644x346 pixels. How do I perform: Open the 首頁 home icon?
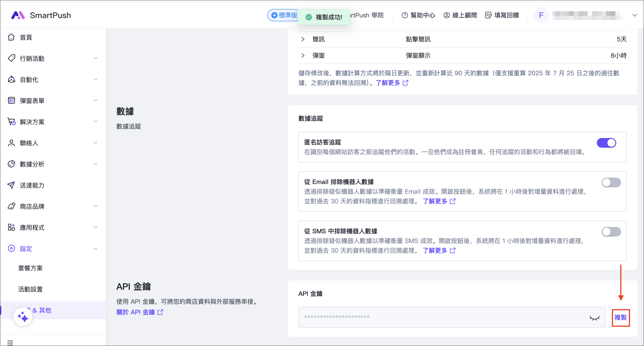tap(11, 37)
